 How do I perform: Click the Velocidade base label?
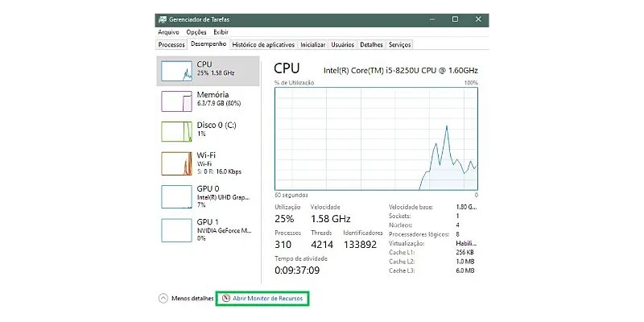411,207
